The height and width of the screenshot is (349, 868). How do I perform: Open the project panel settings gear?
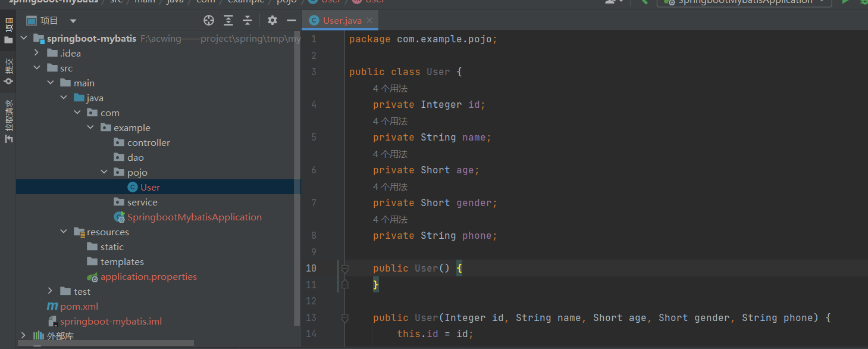272,20
